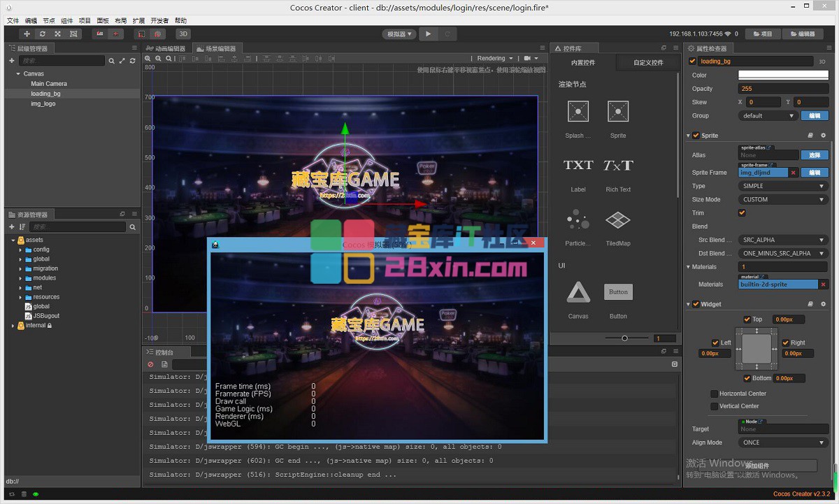
Task: Collapse the assets root folder
Action: (13, 240)
